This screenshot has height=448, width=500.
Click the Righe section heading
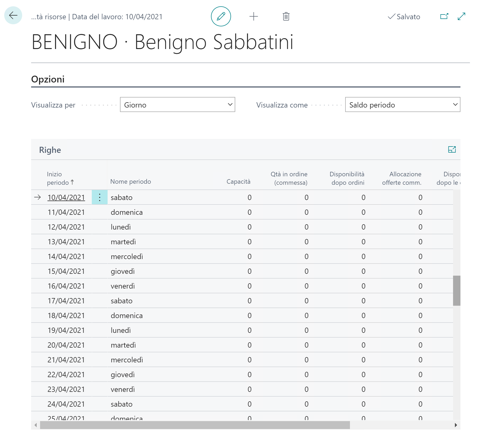(x=50, y=149)
